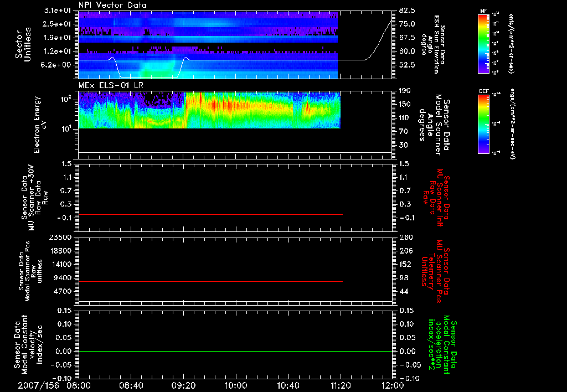
Task: Select the 11:20 time axis label
Action: click(341, 385)
